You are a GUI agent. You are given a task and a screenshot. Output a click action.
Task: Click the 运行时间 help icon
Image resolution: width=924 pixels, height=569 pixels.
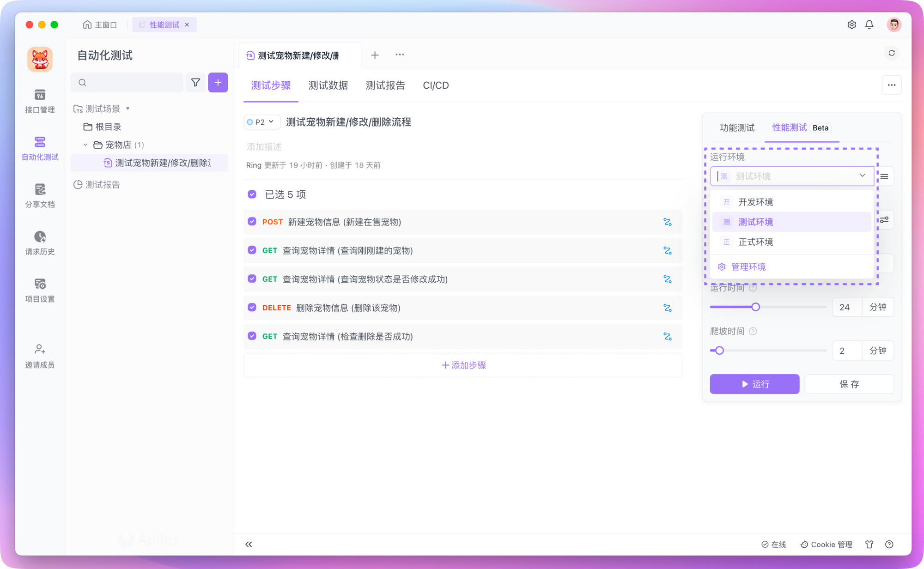point(753,288)
